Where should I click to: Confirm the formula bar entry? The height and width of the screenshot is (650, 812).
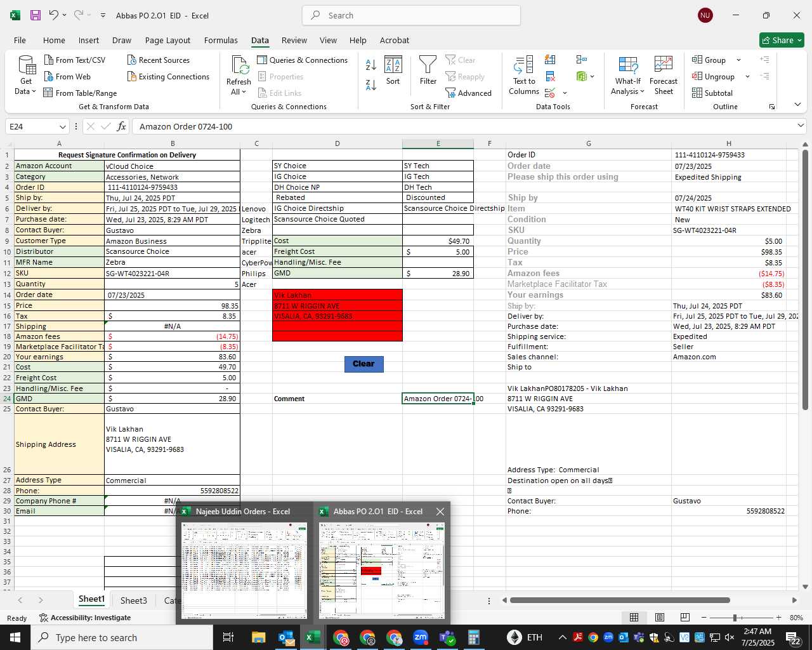pyautogui.click(x=106, y=126)
